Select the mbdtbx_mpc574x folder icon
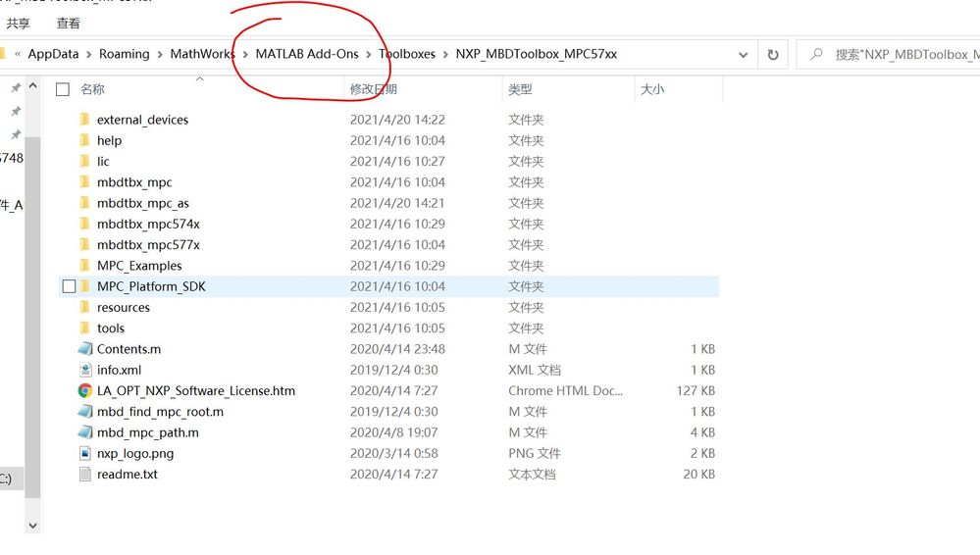Image resolution: width=980 pixels, height=555 pixels. coord(85,224)
